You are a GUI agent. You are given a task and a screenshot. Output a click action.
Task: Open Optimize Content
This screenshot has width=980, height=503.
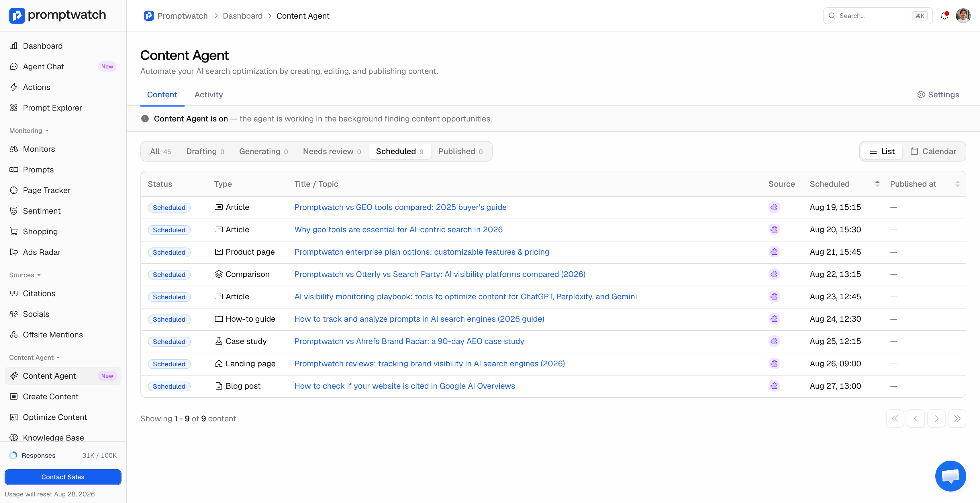pos(63,417)
